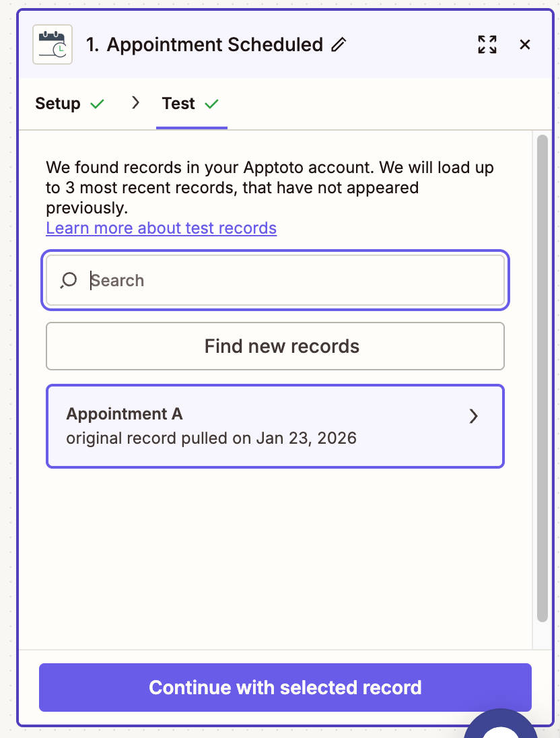Click the magnifying glass search icon

click(67, 280)
